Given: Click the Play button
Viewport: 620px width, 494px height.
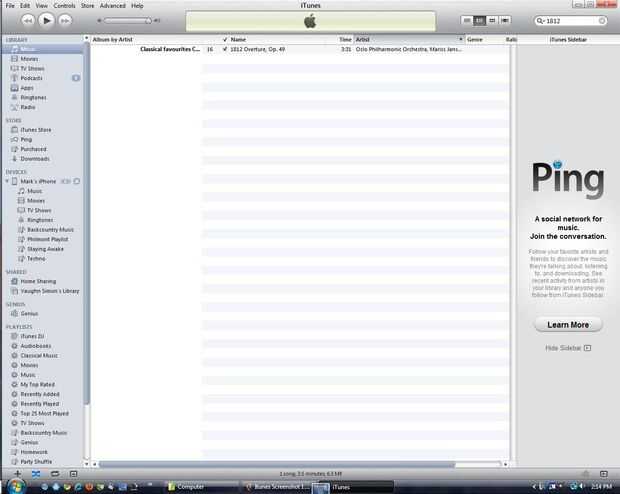Looking at the screenshot, I should click(46, 20).
